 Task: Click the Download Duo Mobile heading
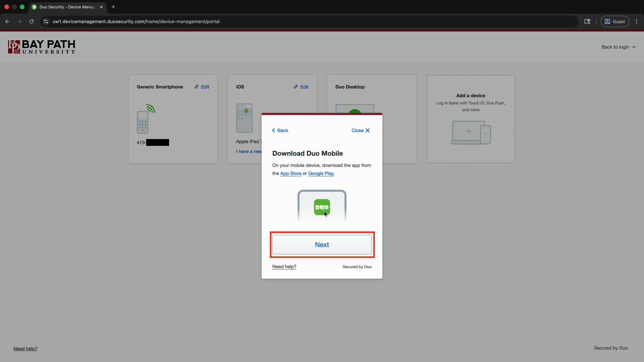(308, 154)
